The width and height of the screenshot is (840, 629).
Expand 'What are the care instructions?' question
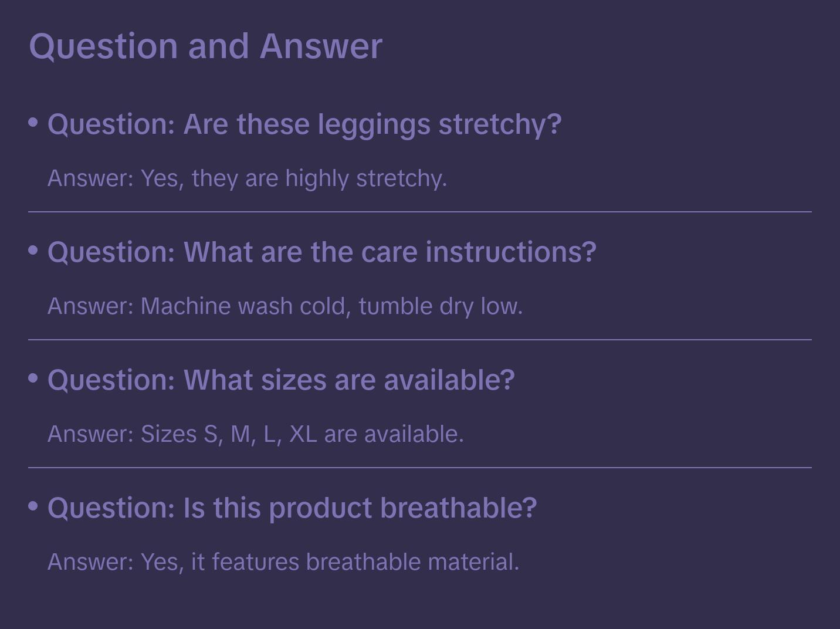pyautogui.click(x=322, y=252)
